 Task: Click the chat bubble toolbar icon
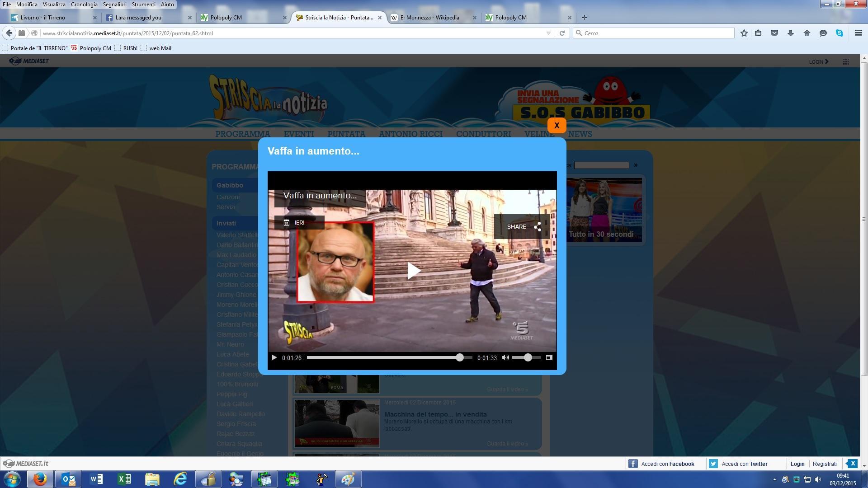pos(823,33)
